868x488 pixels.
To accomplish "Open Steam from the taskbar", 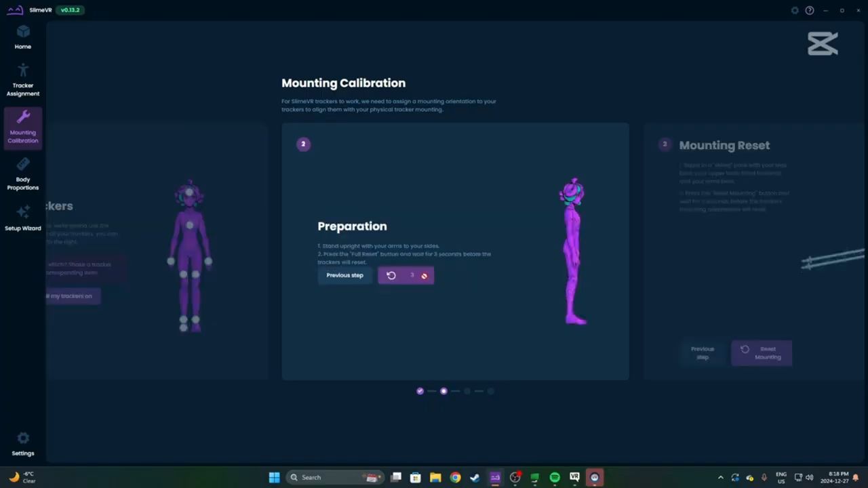I will tap(475, 478).
